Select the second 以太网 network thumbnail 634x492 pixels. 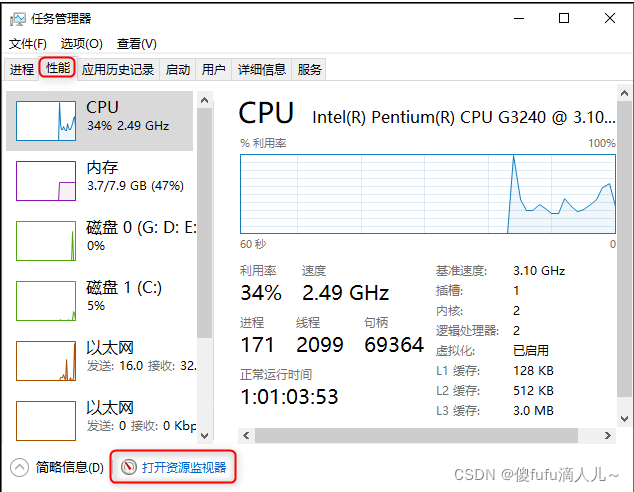point(46,421)
